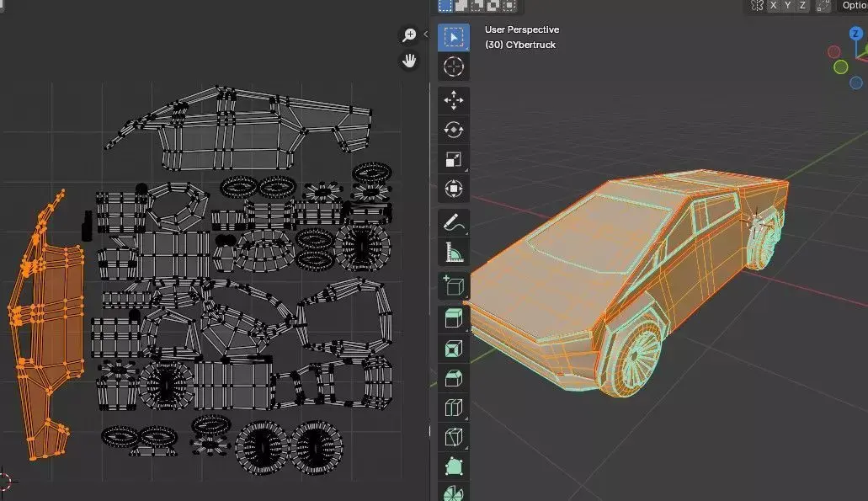Select the Bevel tool
Viewport: 868px width, 501px height.
pyautogui.click(x=454, y=378)
